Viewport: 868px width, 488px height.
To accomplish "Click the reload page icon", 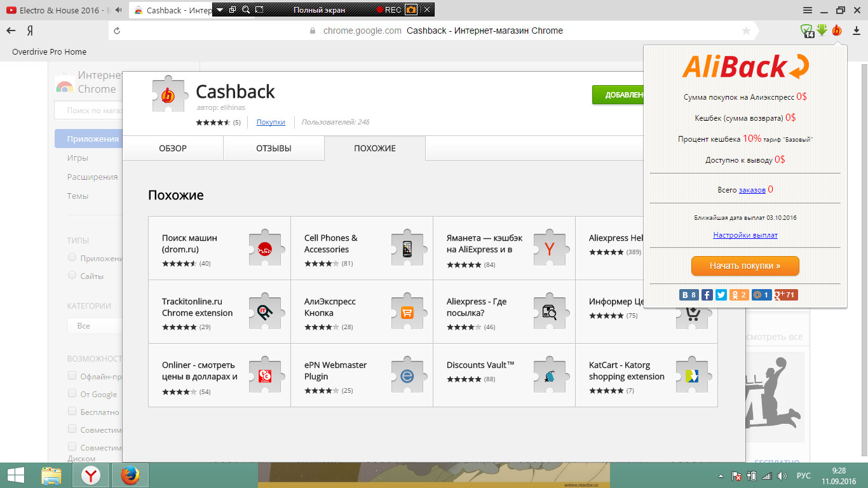I will 116,30.
